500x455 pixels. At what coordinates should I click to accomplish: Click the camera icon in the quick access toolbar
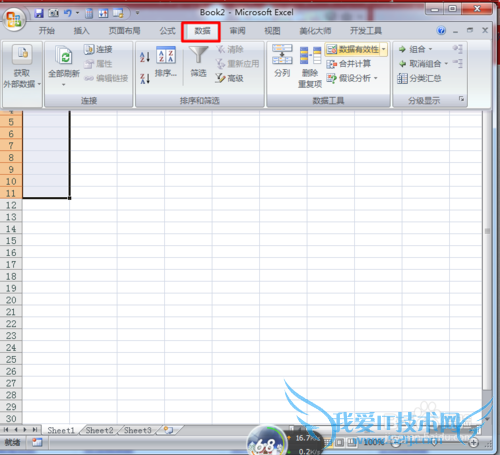(x=53, y=13)
